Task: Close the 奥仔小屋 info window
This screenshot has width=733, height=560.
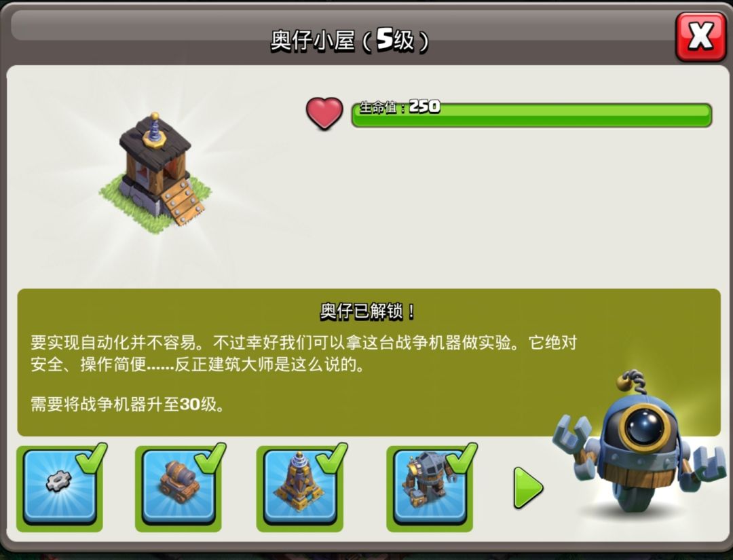Action: click(700, 37)
